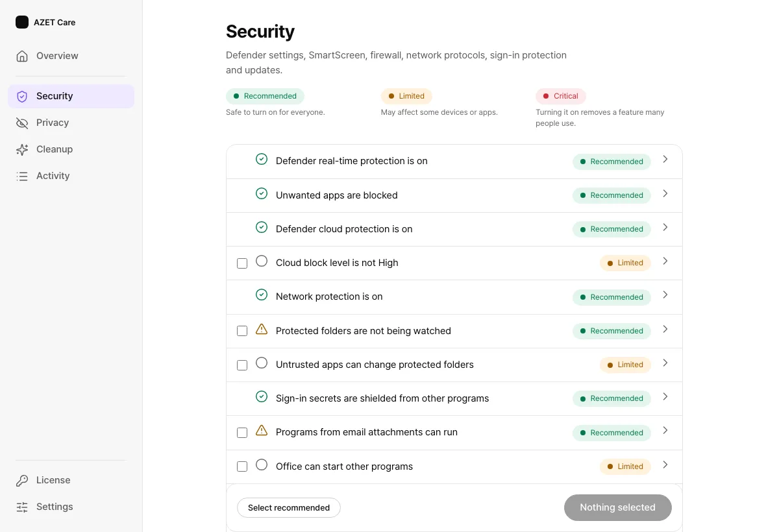Open the Overview page in the sidebar
Viewport: 766px width, 532px height.
pyautogui.click(x=71, y=56)
